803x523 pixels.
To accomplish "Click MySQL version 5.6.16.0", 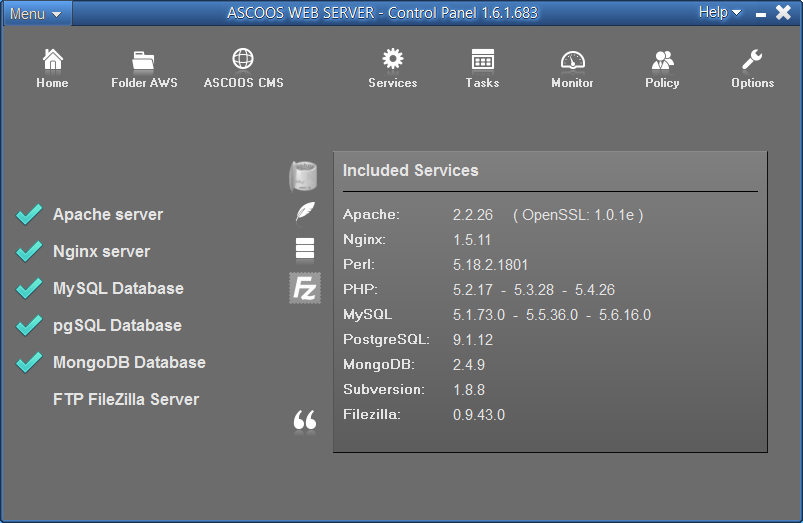I will click(625, 315).
